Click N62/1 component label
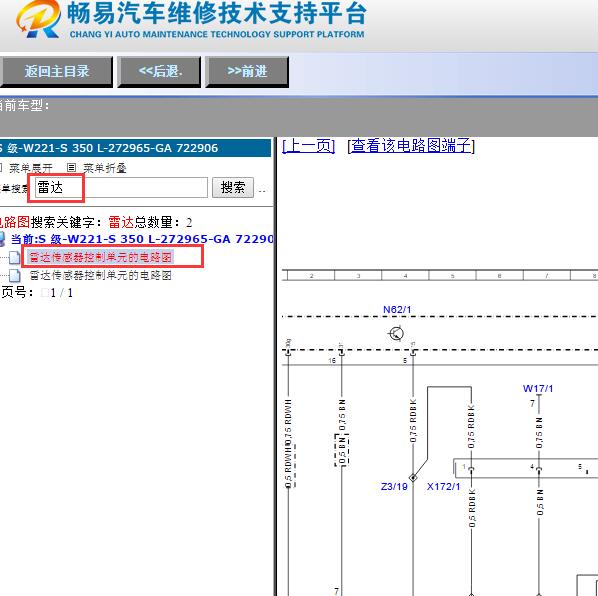598x596 pixels. 397,310
